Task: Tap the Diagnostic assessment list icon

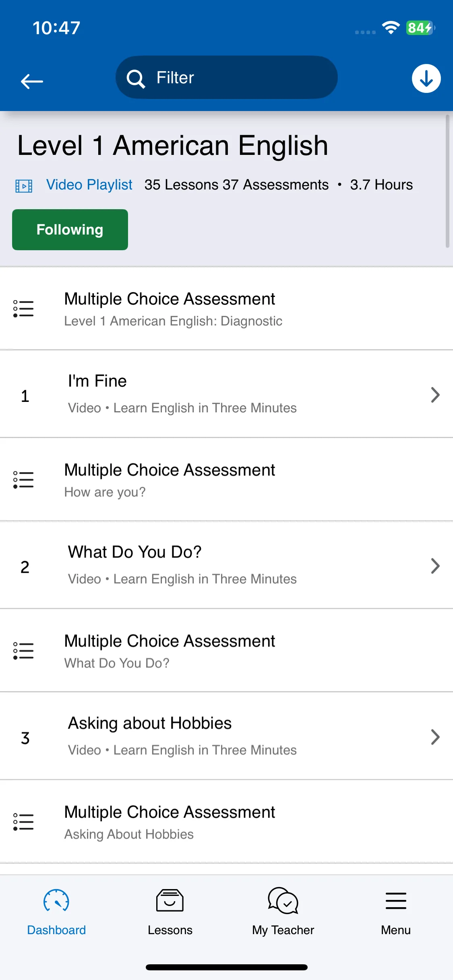Action: (23, 309)
